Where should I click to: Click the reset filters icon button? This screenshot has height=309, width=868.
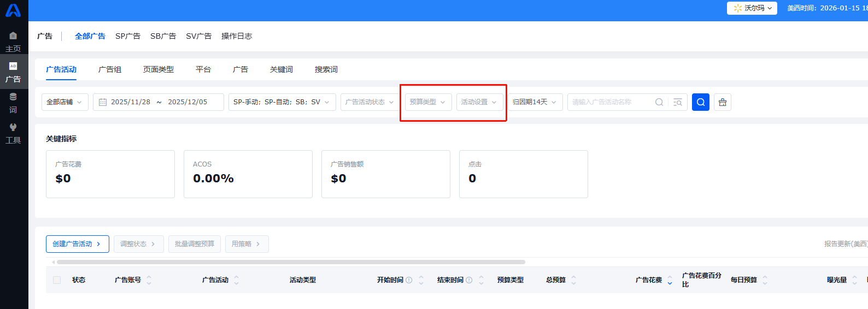point(722,102)
